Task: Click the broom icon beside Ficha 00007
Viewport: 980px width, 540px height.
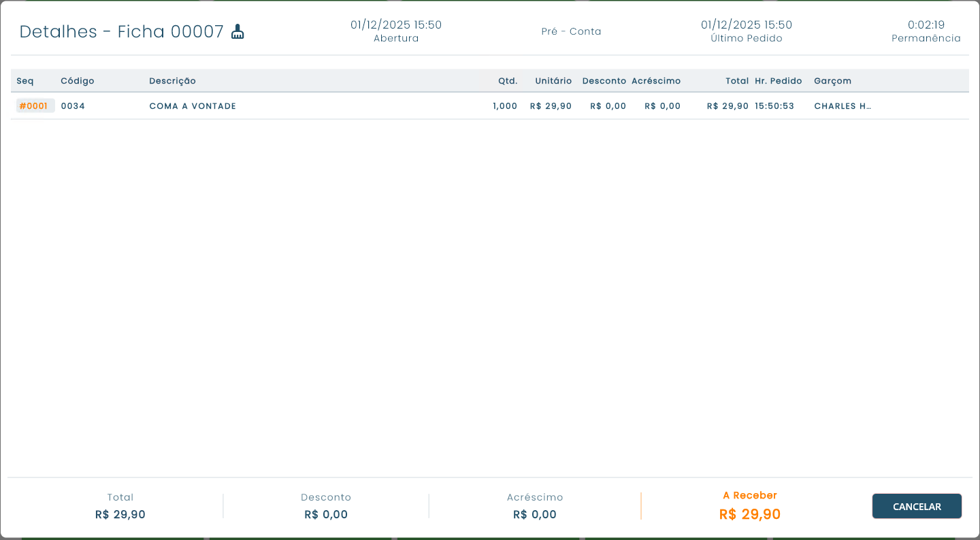Action: tap(238, 32)
